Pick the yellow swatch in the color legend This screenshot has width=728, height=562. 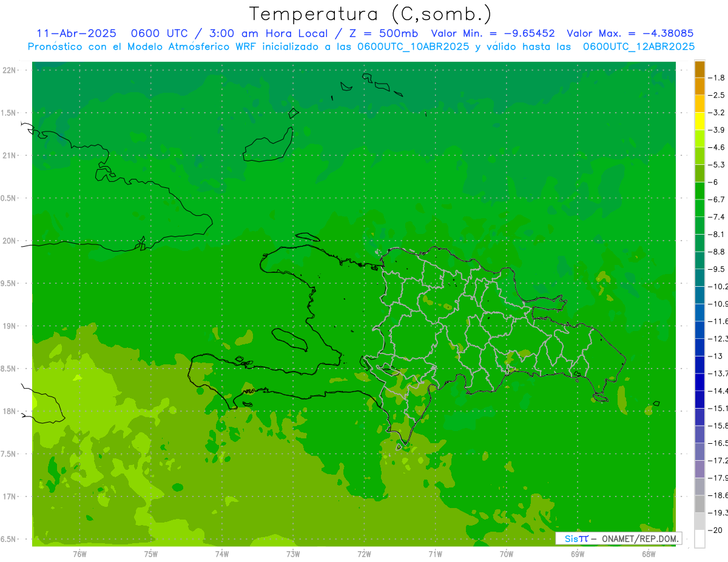(x=699, y=121)
